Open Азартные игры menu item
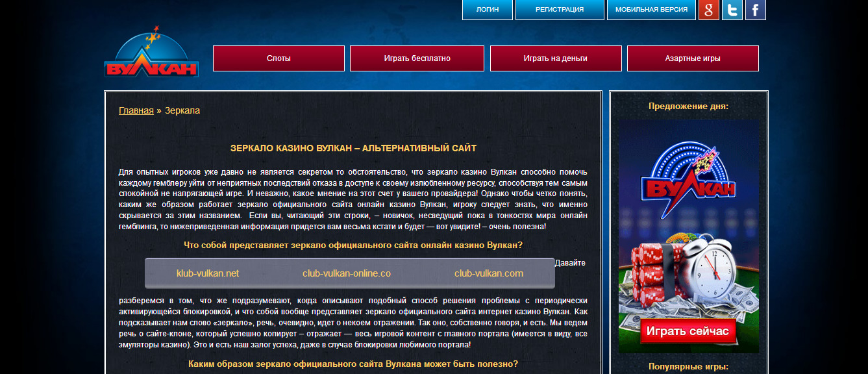 tap(693, 58)
